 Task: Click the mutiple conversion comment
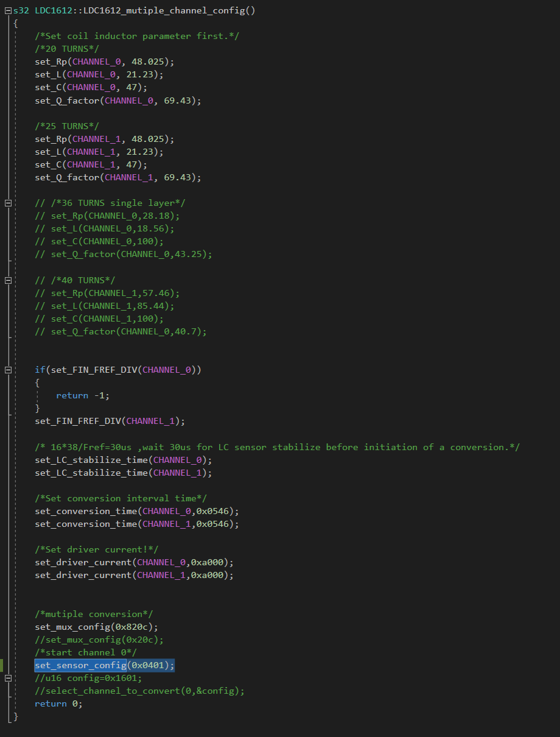94,614
